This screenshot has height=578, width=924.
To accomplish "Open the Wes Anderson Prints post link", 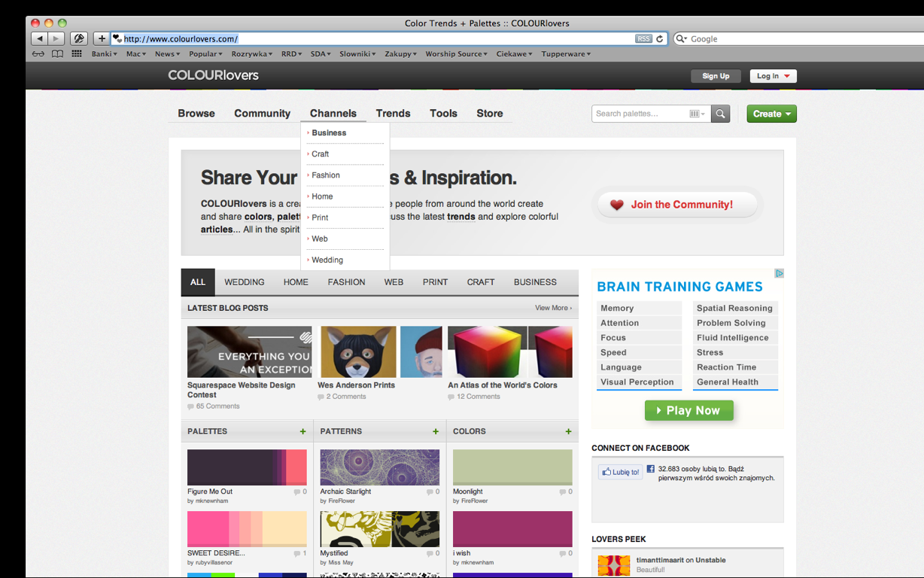I will click(356, 385).
